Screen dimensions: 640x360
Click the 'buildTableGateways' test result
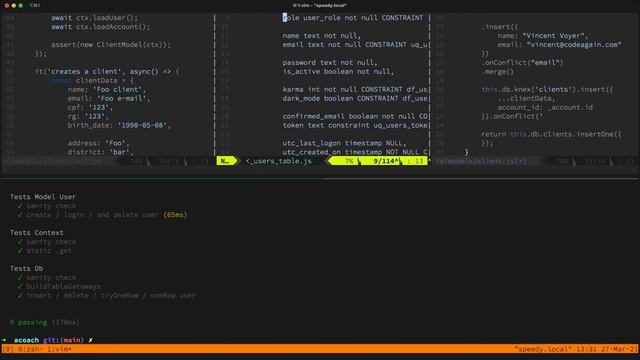click(63, 287)
